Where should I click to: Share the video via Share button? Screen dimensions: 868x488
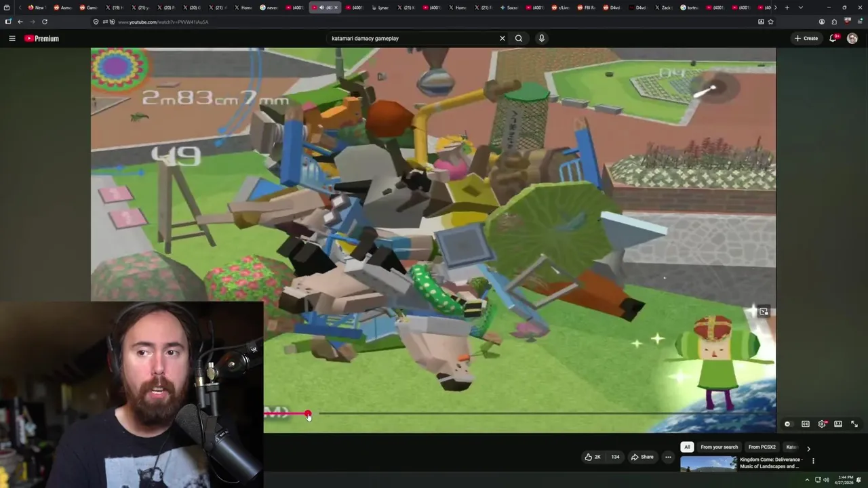pos(642,457)
